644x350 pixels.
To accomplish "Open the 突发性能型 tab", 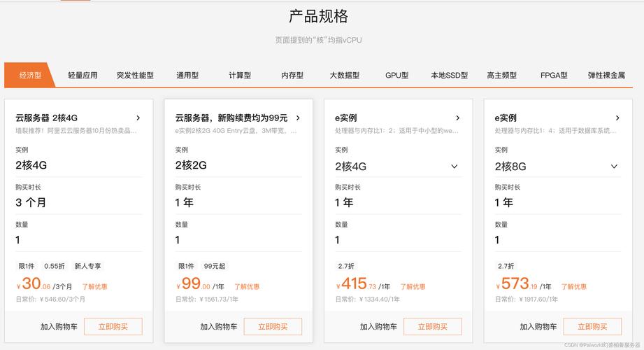I will coord(135,76).
